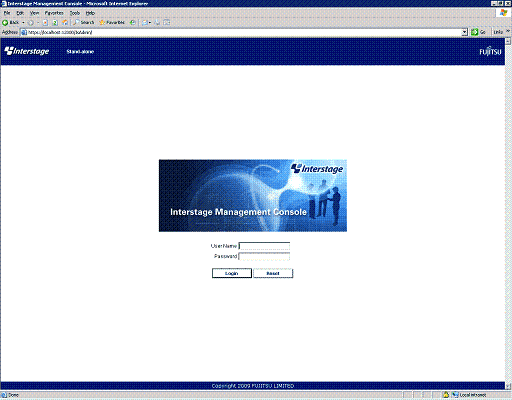
Task: Click the FUJITSU logo in header
Action: pos(490,51)
